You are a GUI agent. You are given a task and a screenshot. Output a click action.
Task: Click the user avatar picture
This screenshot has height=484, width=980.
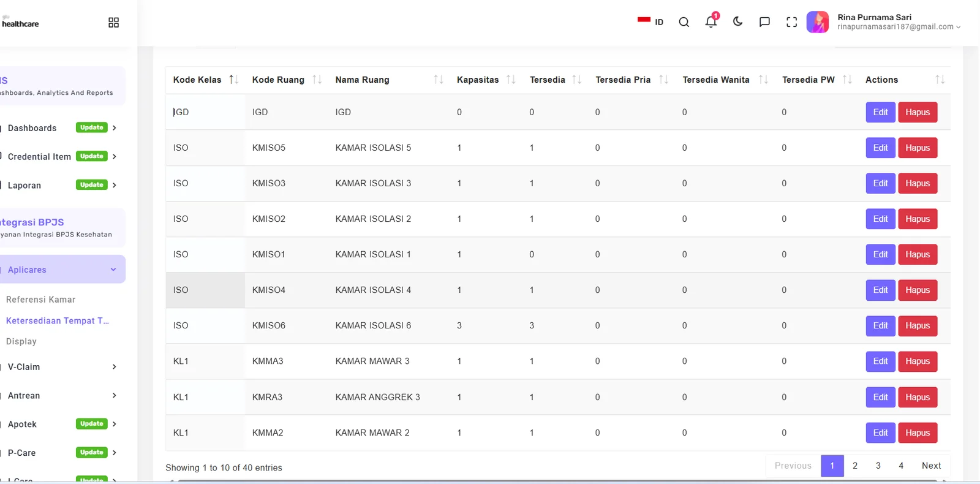(x=818, y=22)
